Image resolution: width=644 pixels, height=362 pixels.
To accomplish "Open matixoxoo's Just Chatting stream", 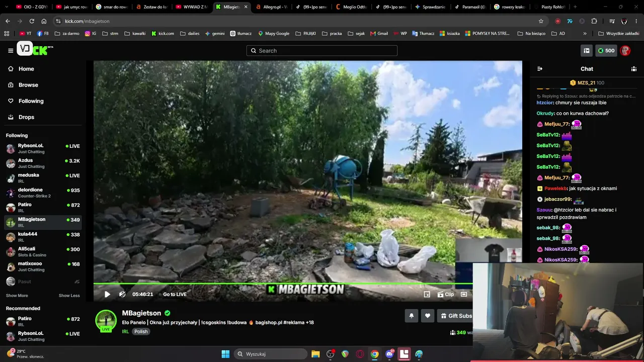I will pyautogui.click(x=43, y=266).
